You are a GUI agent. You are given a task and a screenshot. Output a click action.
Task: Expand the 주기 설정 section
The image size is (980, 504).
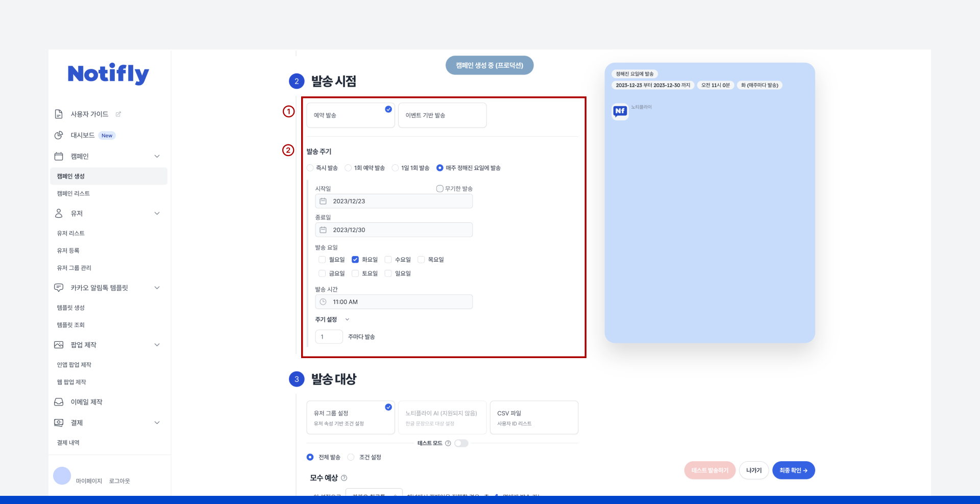point(347,319)
